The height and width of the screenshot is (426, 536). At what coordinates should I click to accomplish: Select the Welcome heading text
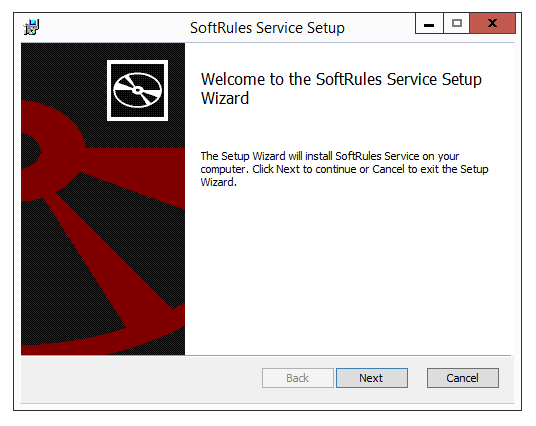click(341, 89)
